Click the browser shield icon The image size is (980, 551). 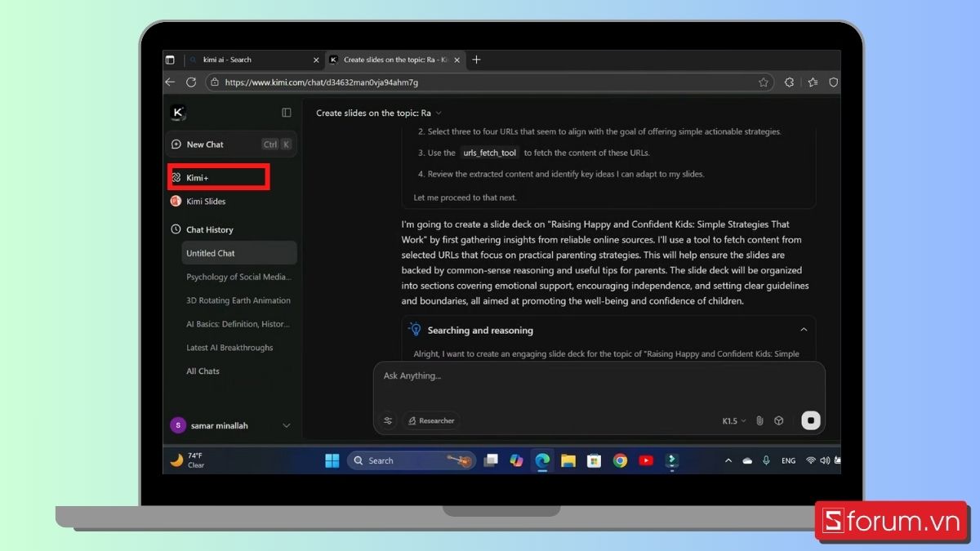pyautogui.click(x=834, y=82)
